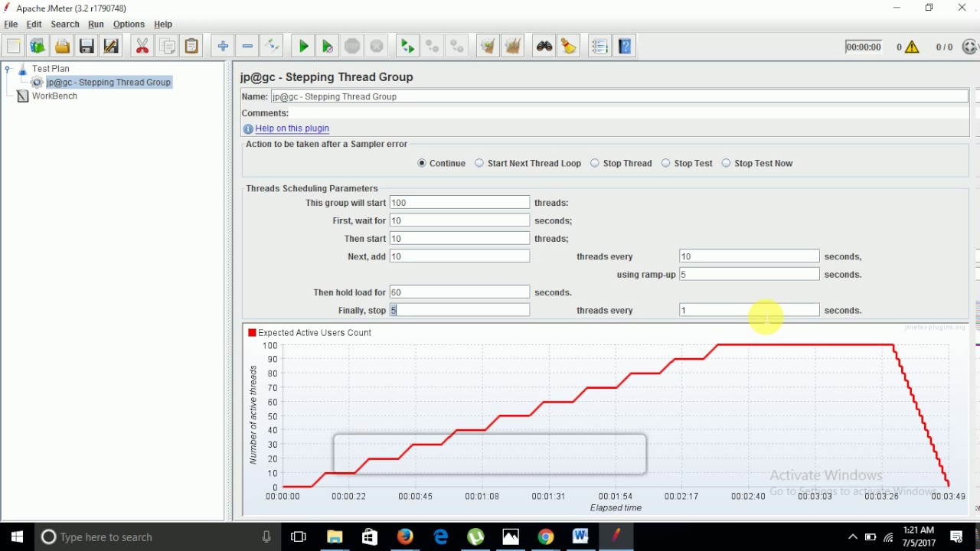The image size is (980, 551).
Task: Click the Windows Start button
Action: tap(17, 537)
